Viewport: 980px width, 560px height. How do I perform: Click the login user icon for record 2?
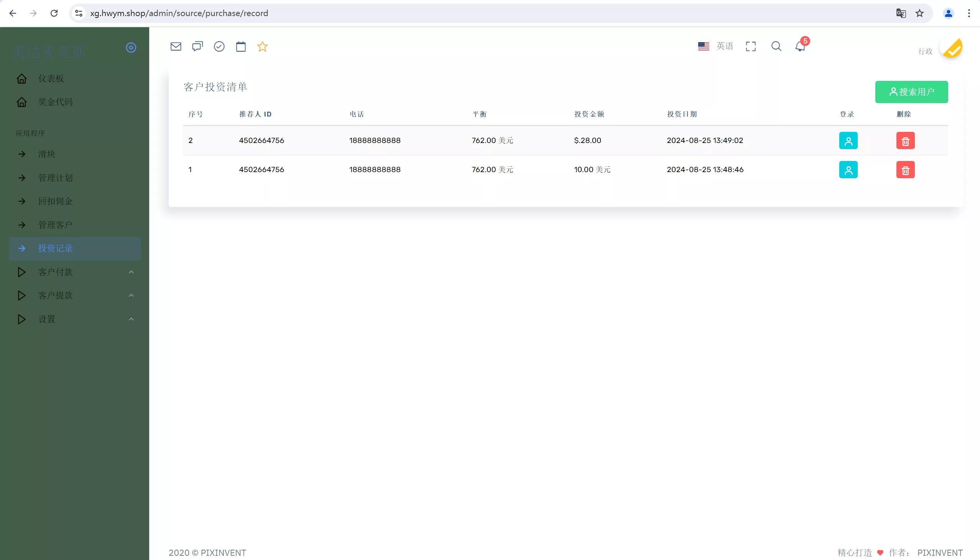(848, 140)
